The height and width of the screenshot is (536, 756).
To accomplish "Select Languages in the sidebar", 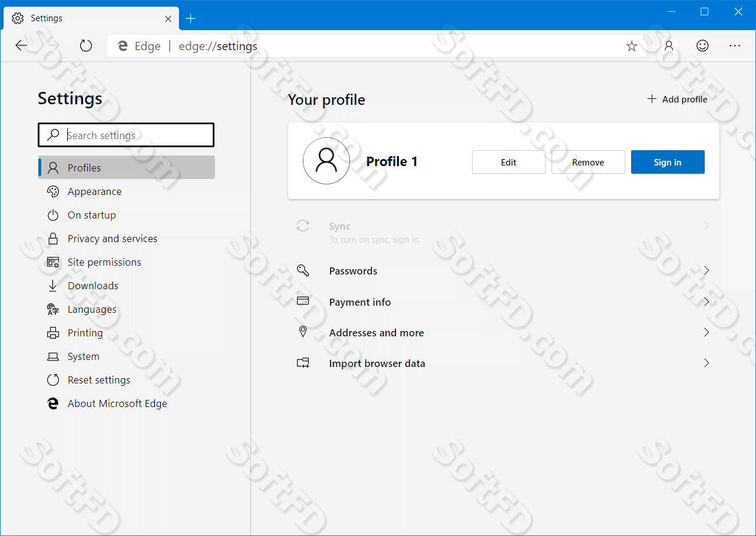I will (127, 309).
